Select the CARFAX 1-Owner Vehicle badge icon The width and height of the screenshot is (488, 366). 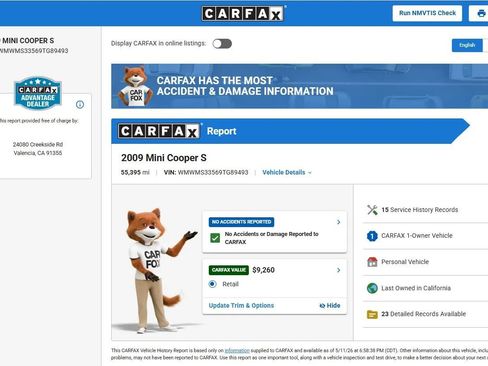click(372, 236)
